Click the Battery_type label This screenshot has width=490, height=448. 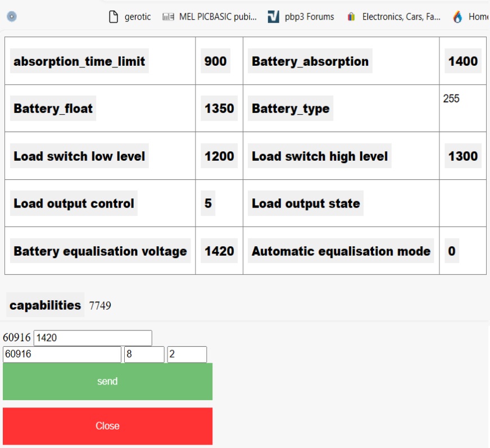tap(291, 108)
